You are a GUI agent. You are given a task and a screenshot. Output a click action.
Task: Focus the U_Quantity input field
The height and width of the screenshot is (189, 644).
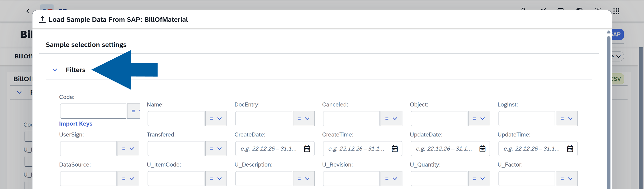(x=439, y=179)
